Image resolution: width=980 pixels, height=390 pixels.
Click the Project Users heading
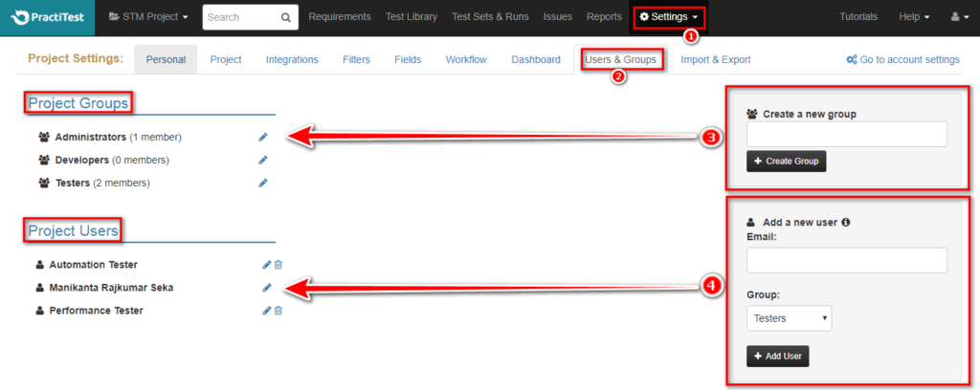(73, 231)
